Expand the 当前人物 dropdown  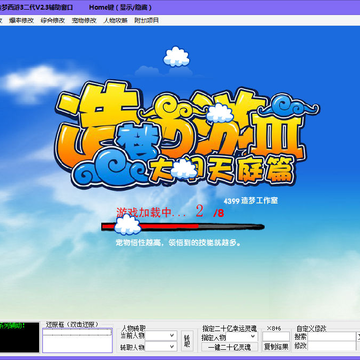coord(161,335)
